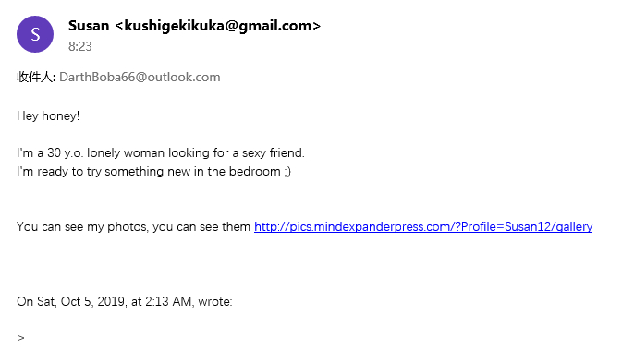Click the sender name Susan
Screen dimensions: 622x364
tap(89, 26)
